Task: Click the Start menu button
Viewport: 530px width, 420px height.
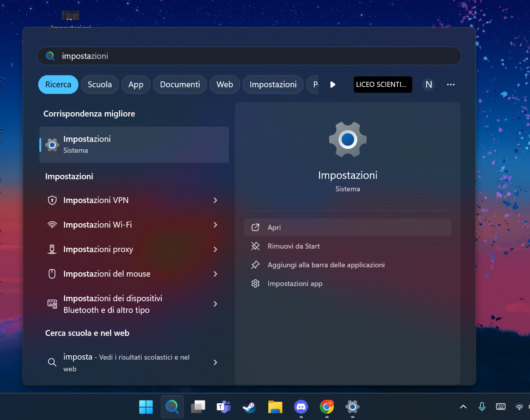Action: tap(146, 406)
